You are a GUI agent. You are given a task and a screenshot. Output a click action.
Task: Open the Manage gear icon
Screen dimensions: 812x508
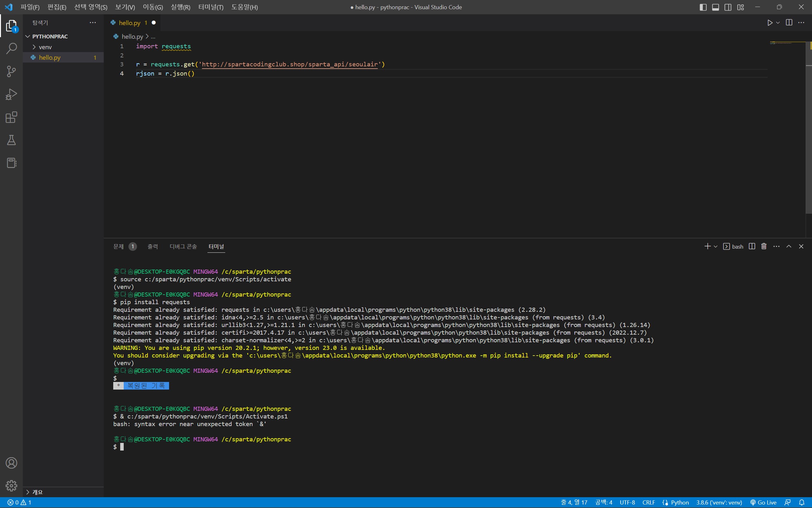(x=11, y=485)
